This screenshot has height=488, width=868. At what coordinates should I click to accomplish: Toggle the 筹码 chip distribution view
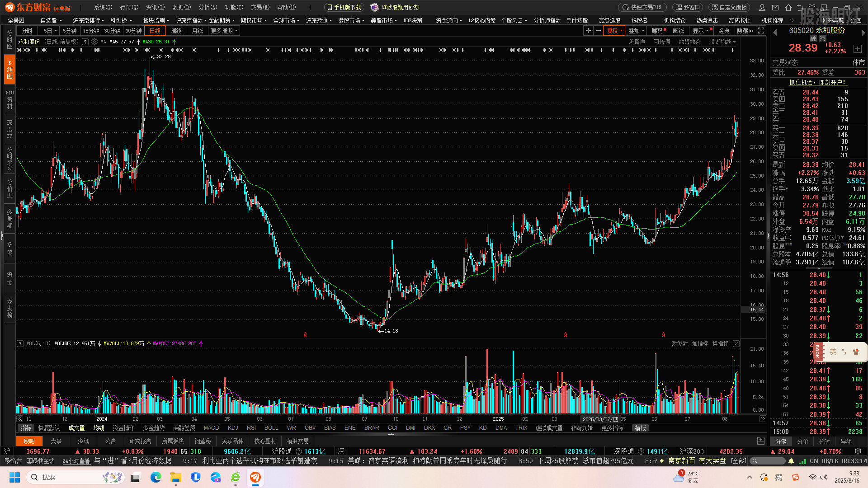pos(659,31)
